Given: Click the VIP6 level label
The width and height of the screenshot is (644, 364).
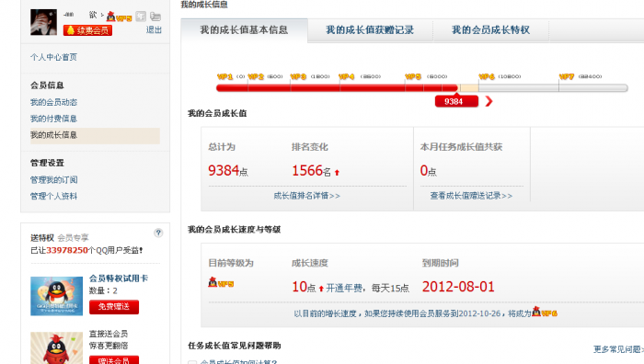Looking at the screenshot, I should 487,76.
